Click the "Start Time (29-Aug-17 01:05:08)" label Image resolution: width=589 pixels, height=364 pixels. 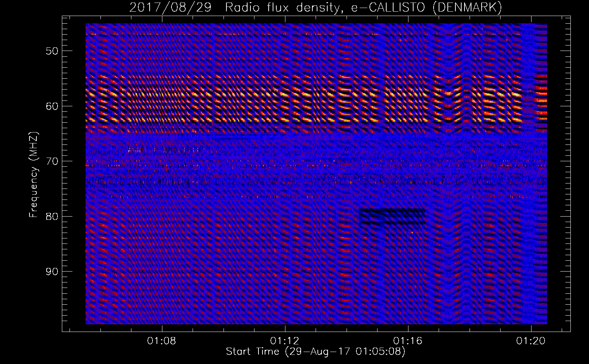(x=316, y=352)
